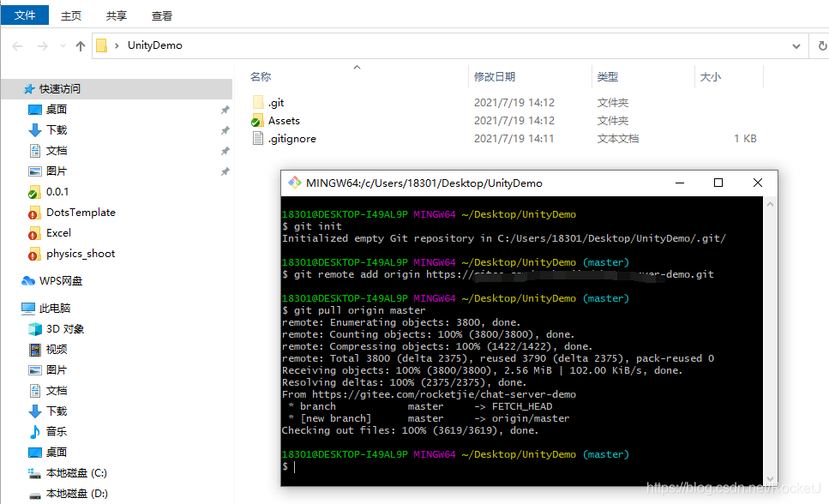Select the Assets folder
The height and width of the screenshot is (504, 829).
pyautogui.click(x=284, y=121)
